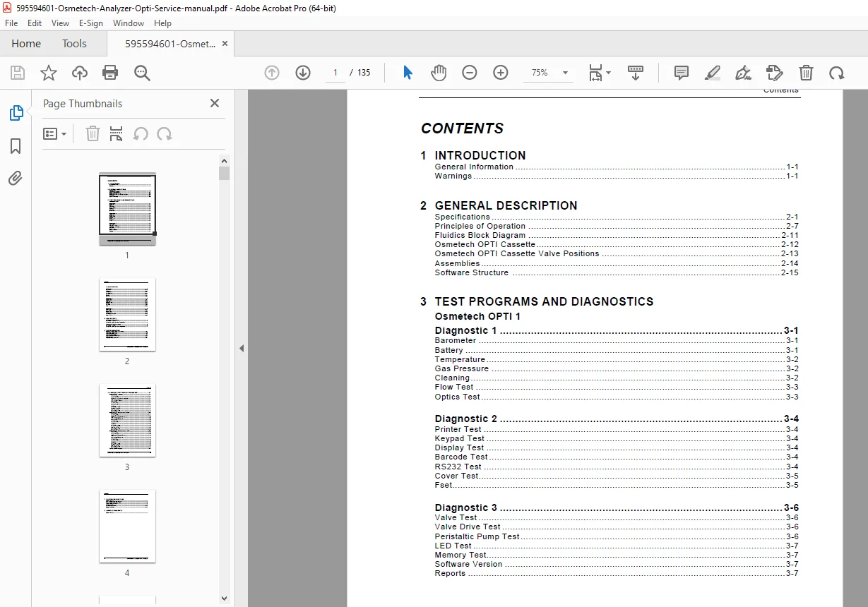Print the document with the printer icon
The height and width of the screenshot is (607, 868).
click(x=110, y=73)
